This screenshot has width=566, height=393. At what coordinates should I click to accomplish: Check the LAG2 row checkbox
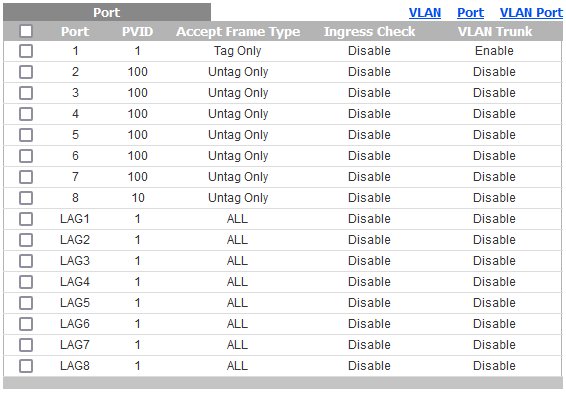coord(26,240)
